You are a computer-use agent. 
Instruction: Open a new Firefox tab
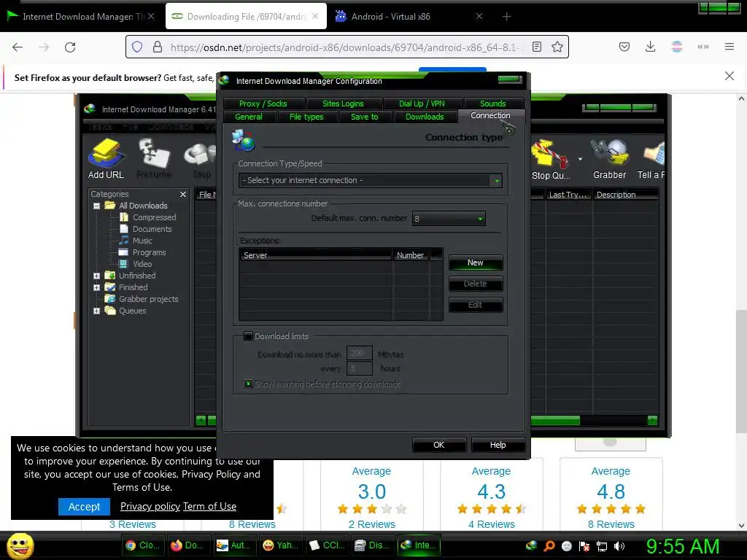[x=506, y=17]
